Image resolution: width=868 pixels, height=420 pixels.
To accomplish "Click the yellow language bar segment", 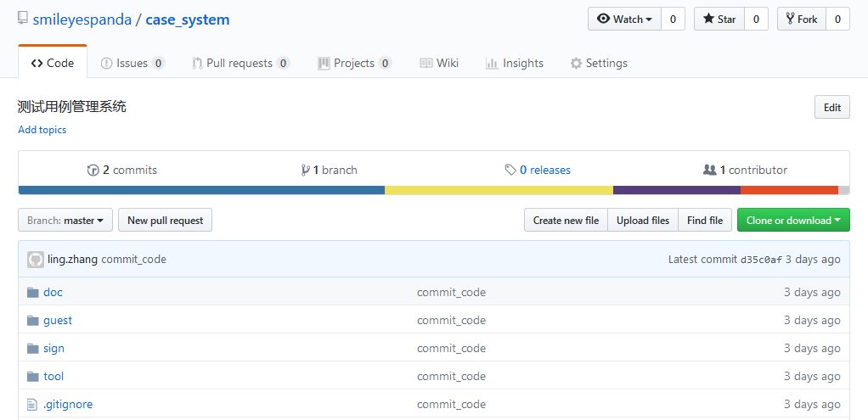I will pyautogui.click(x=499, y=190).
